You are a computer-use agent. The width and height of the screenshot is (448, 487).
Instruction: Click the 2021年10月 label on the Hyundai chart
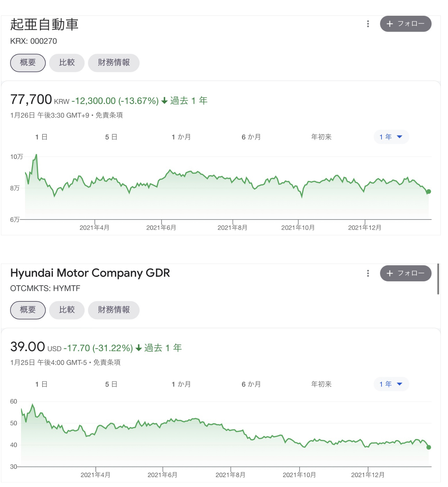(299, 475)
